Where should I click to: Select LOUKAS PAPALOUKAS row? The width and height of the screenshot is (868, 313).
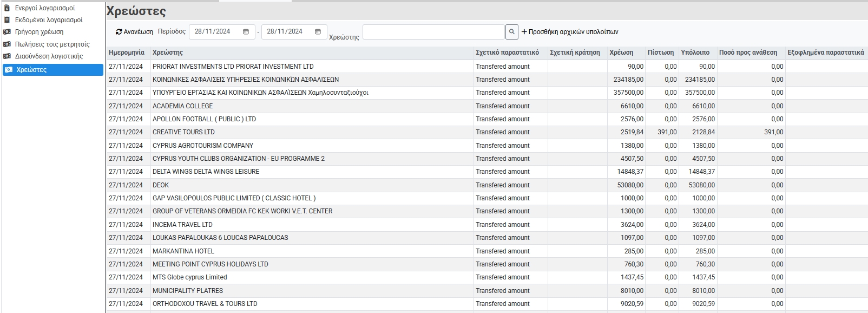pos(487,238)
